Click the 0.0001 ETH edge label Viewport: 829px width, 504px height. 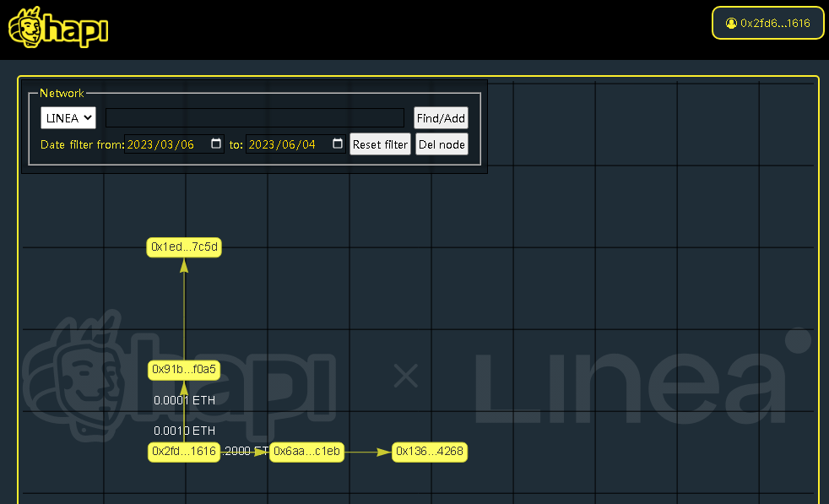(185, 400)
